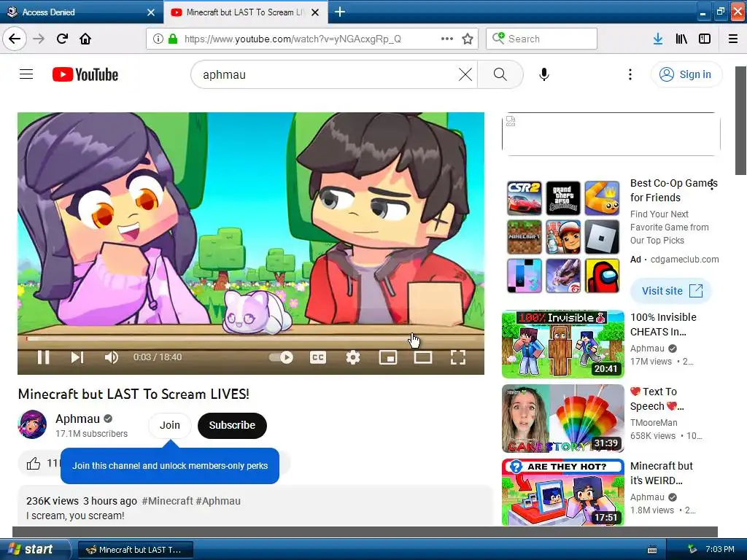Subscribe to Aphmau channel

[x=232, y=425]
